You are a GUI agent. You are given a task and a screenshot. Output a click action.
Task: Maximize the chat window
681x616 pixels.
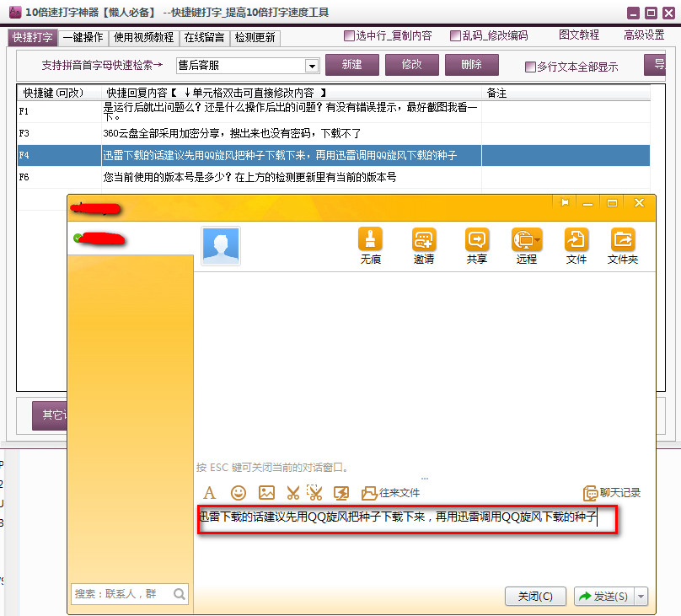tap(612, 203)
